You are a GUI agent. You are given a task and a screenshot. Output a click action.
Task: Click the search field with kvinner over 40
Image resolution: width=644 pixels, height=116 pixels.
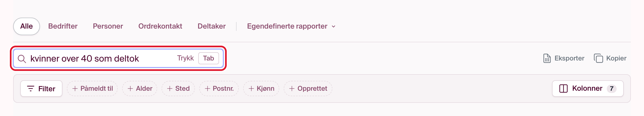118,58
